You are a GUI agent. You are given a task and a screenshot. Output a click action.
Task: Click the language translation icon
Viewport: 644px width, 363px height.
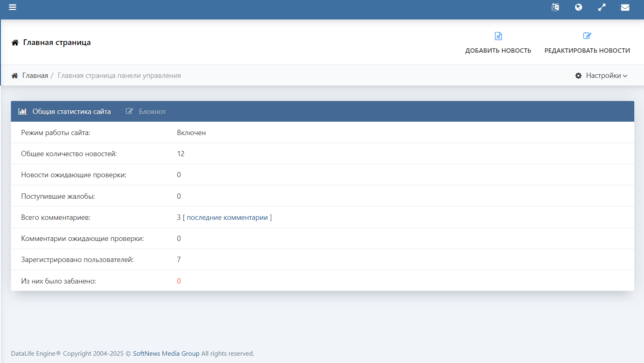pyautogui.click(x=555, y=7)
